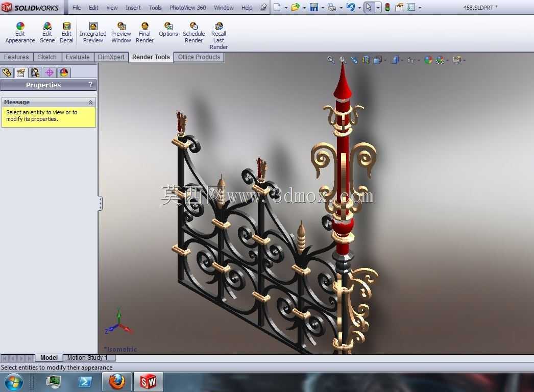This screenshot has height=392, width=534.
Task: Open the Edit Decal tool
Action: (x=66, y=33)
